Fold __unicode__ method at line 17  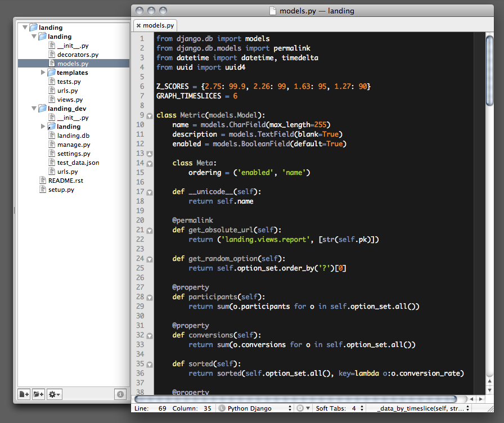tap(150, 192)
